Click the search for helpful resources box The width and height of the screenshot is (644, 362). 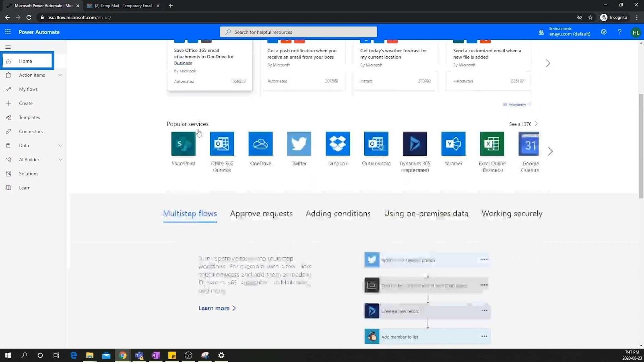coord(298,32)
